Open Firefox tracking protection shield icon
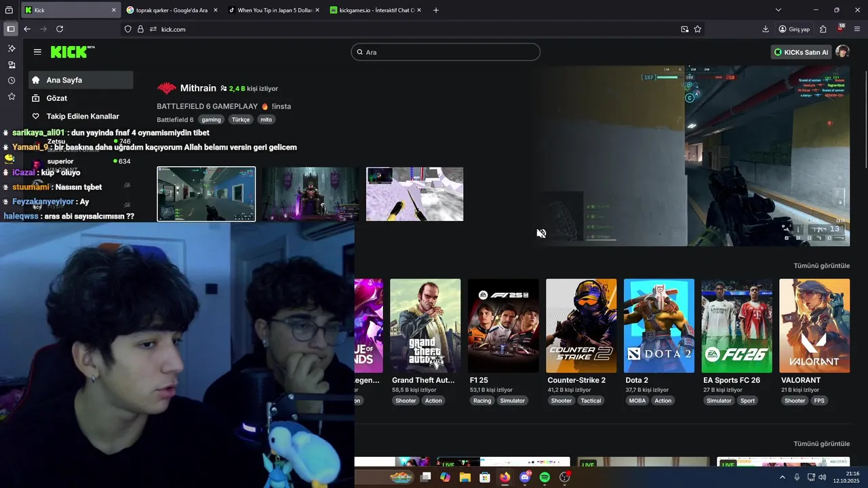The image size is (868, 488). pyautogui.click(x=128, y=29)
